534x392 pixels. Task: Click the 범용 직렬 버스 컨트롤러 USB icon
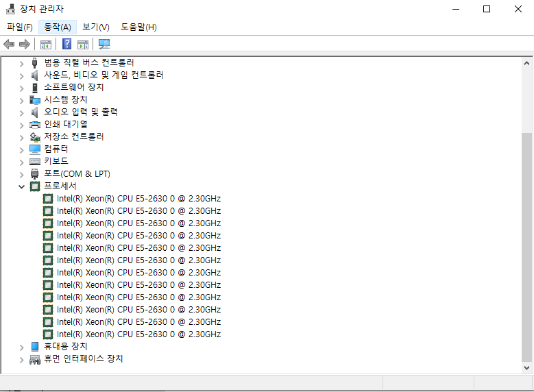[x=34, y=62]
